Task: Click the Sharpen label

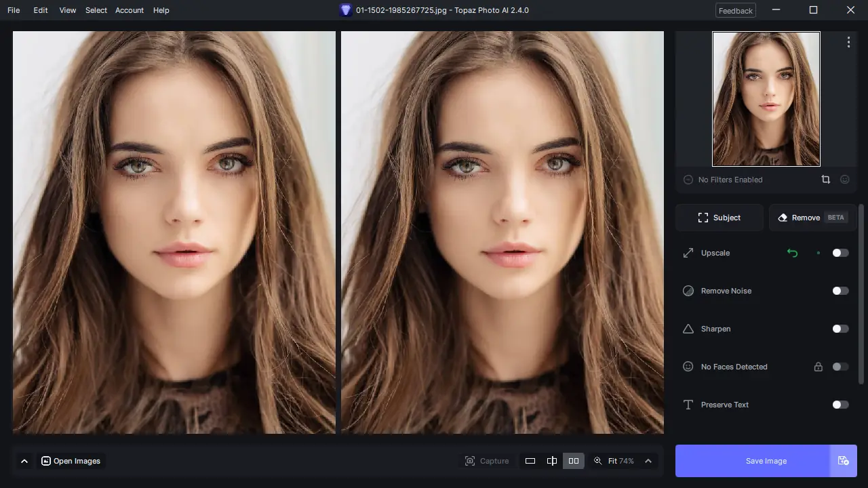Action: click(x=716, y=329)
